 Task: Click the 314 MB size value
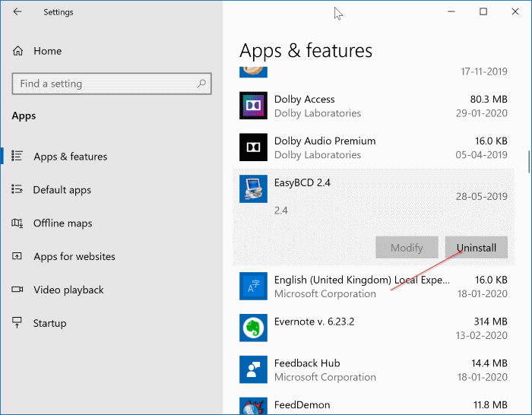pos(490,322)
